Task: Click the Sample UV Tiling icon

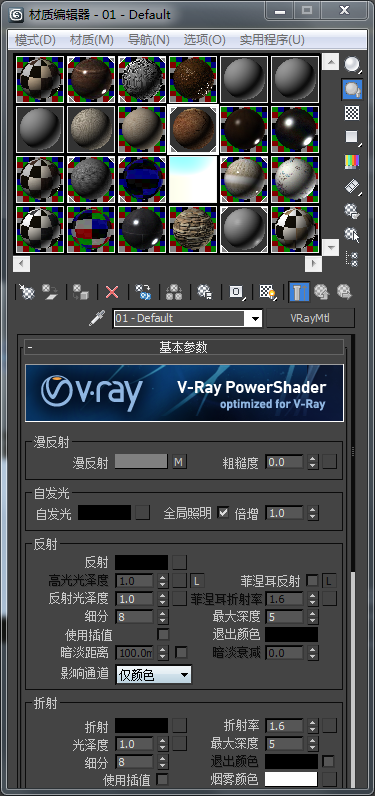Action: pyautogui.click(x=352, y=137)
